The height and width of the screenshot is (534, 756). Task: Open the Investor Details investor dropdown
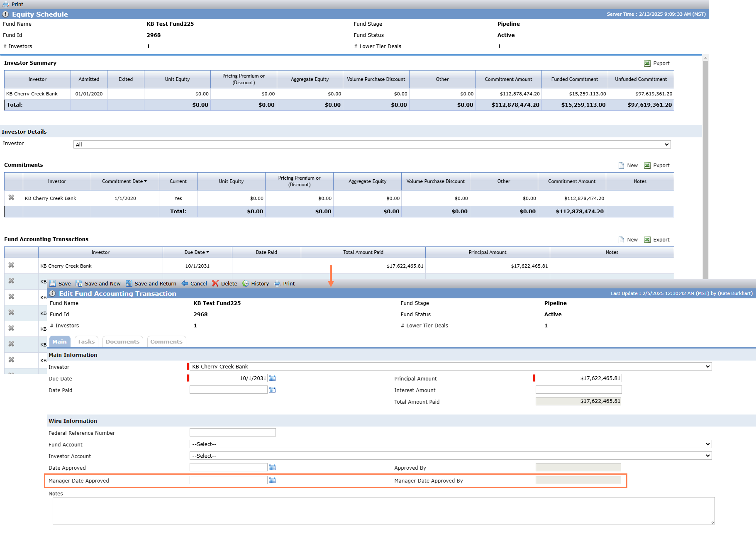pos(372,144)
